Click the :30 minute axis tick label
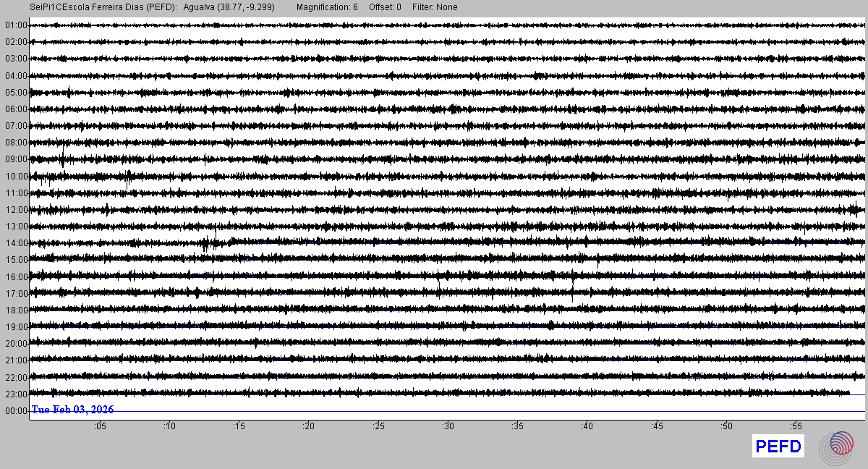 (448, 427)
